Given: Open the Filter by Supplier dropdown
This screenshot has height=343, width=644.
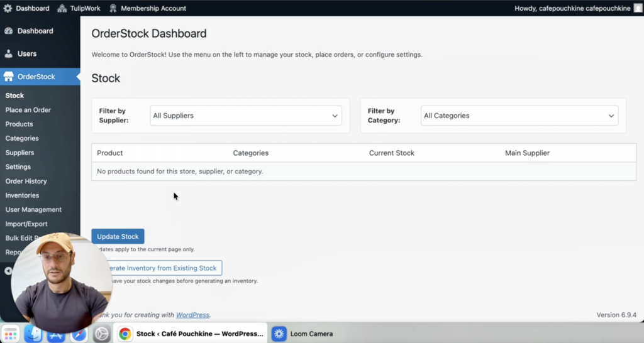Looking at the screenshot, I should [246, 116].
